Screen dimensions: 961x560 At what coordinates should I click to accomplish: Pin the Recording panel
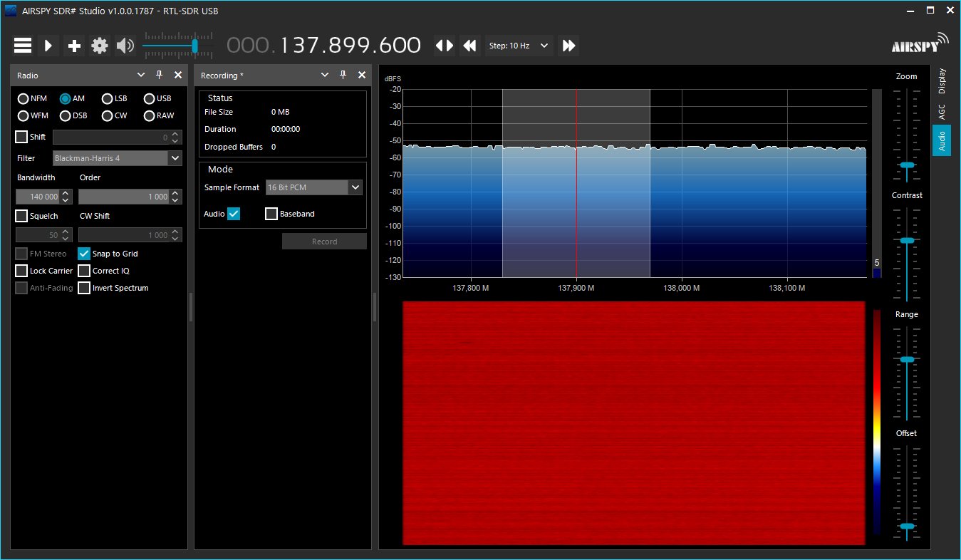343,76
